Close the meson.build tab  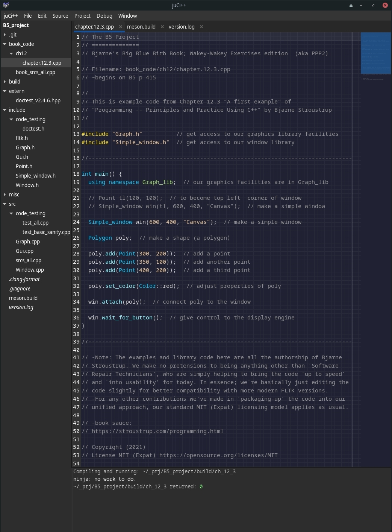(162, 27)
